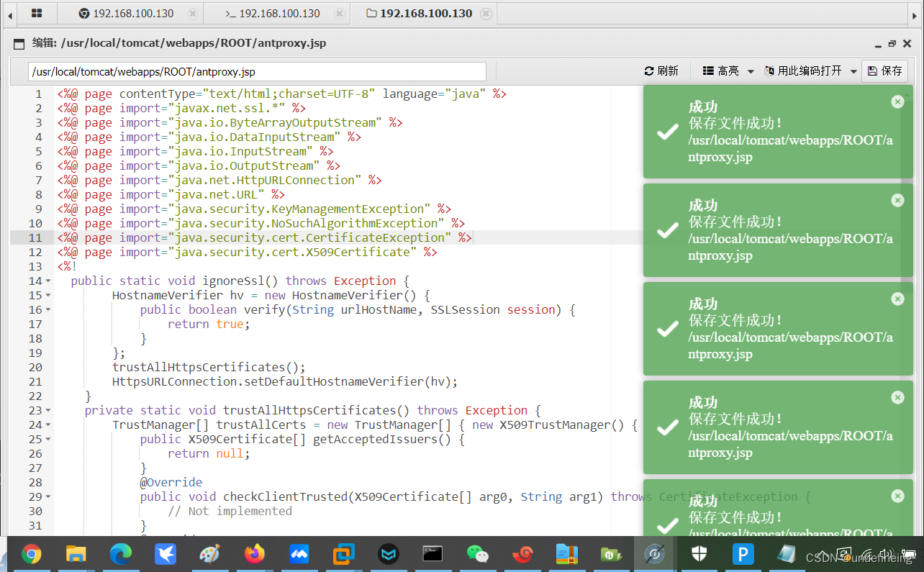Click java.io.ByteArrayOutputStream on line 3

point(275,122)
